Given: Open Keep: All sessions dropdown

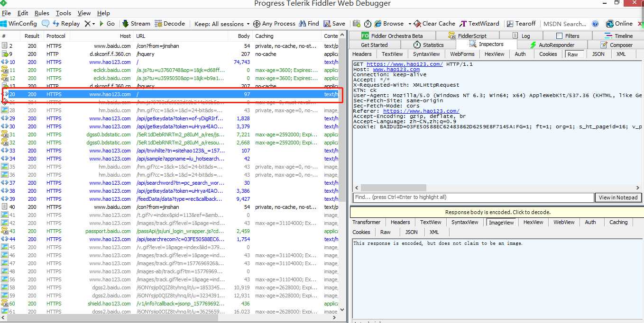Looking at the screenshot, I should tap(222, 23).
